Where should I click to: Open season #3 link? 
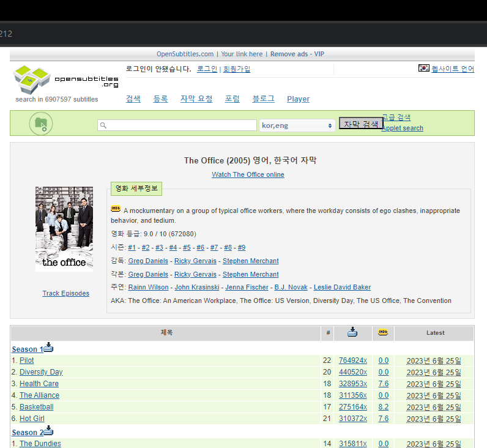159,248
